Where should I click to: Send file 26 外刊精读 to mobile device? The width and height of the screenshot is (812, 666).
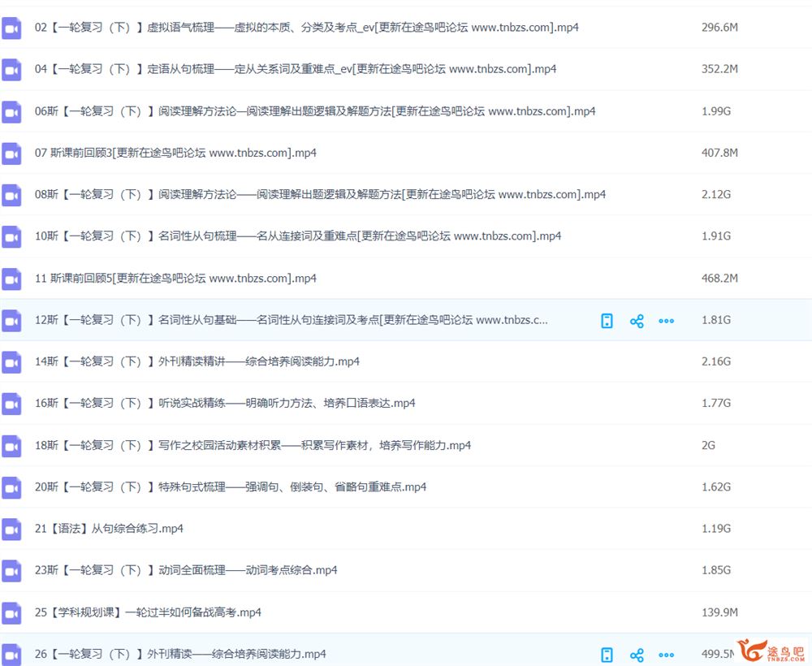[x=607, y=655]
